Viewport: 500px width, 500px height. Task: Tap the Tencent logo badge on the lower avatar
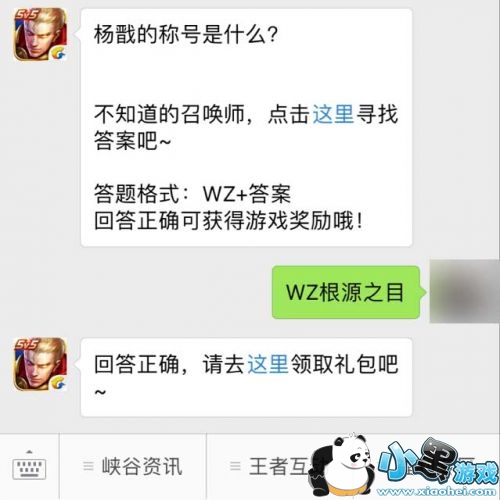59,383
